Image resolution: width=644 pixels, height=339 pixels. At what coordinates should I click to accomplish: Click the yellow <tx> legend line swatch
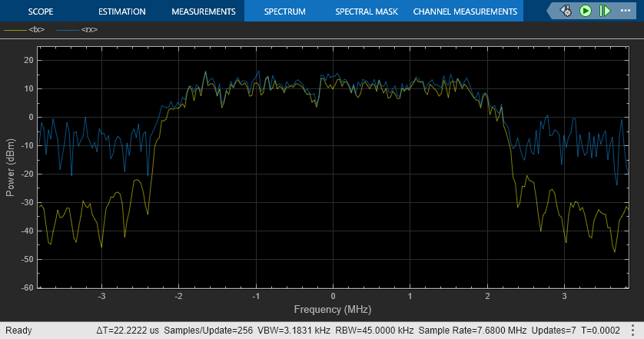[x=15, y=29]
